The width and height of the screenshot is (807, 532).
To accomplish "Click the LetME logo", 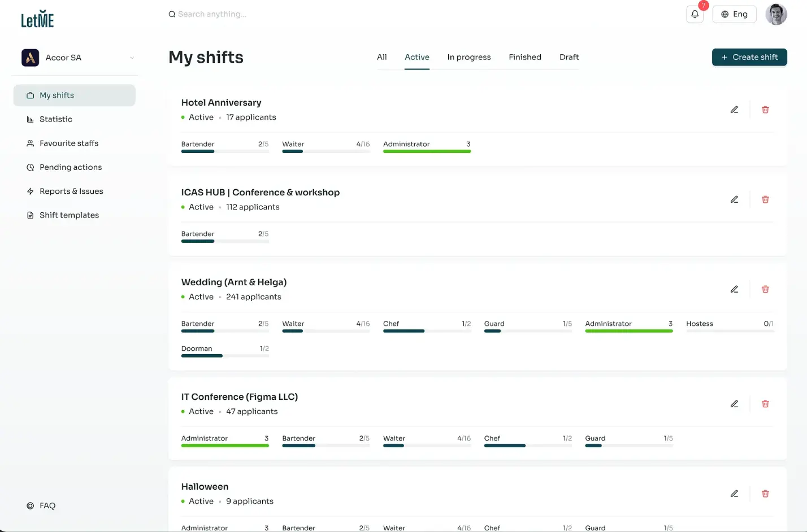I will 37,20.
